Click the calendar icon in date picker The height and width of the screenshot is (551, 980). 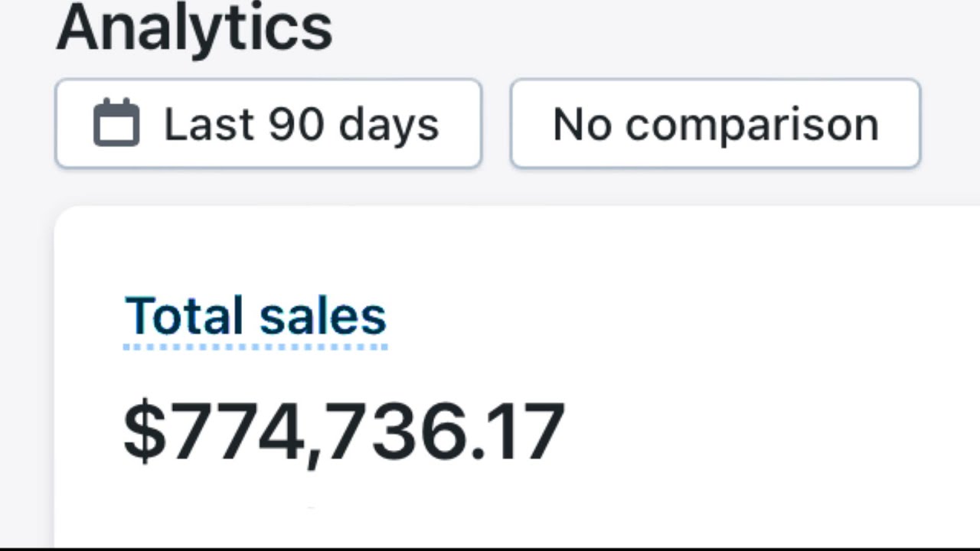[116, 123]
